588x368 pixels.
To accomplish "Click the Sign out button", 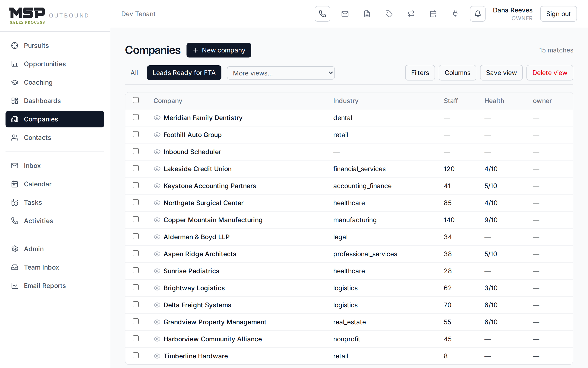I will (558, 14).
